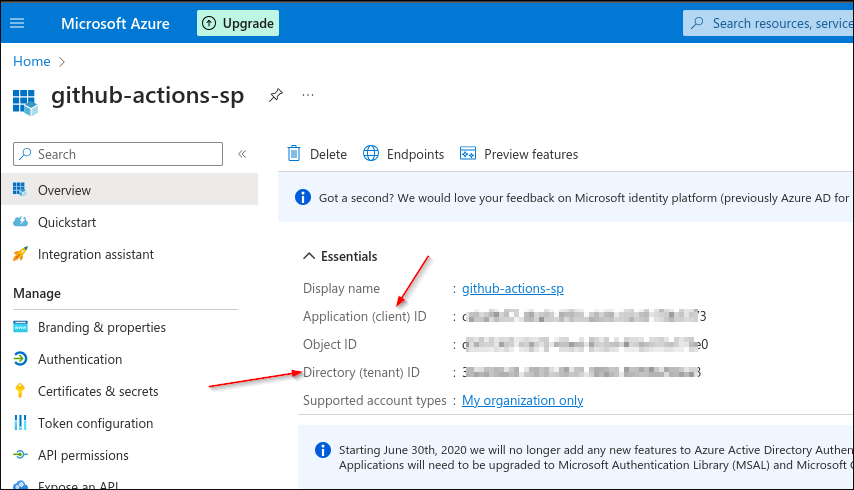
Task: Go to Home breadcrumb
Action: tap(32, 62)
